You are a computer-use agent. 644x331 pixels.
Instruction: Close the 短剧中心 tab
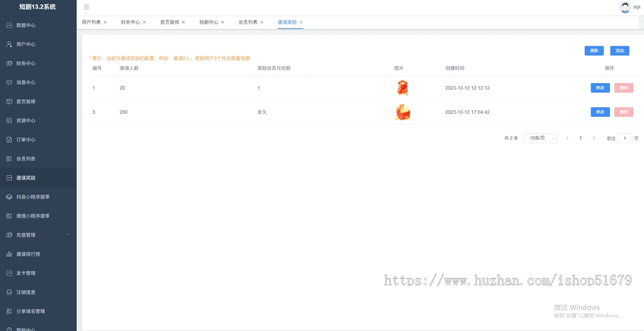(x=223, y=22)
